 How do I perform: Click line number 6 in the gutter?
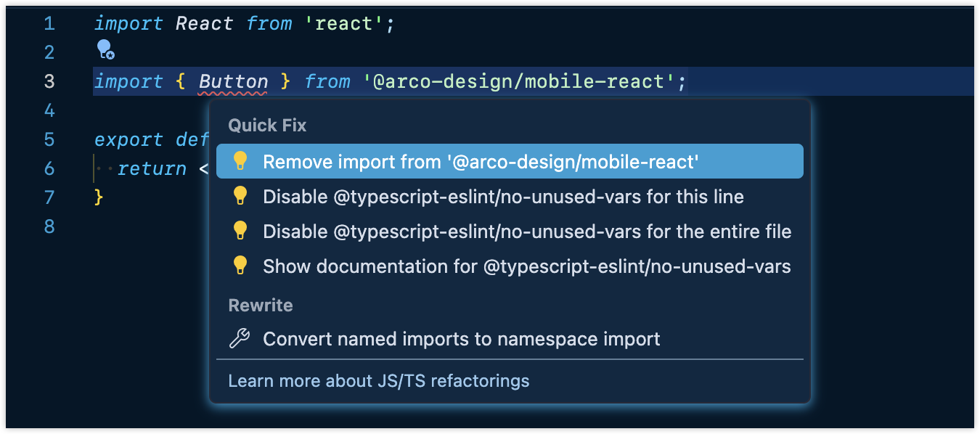pyautogui.click(x=49, y=168)
